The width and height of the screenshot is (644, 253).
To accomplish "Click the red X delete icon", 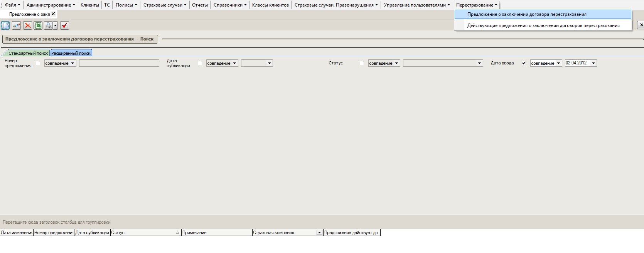I will pos(27,25).
